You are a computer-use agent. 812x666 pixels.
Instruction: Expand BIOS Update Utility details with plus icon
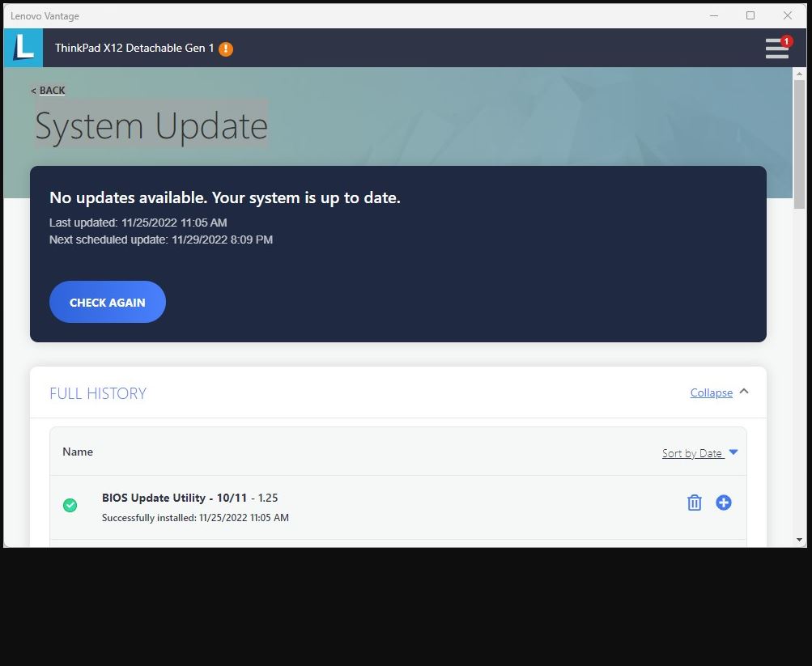[x=724, y=503]
